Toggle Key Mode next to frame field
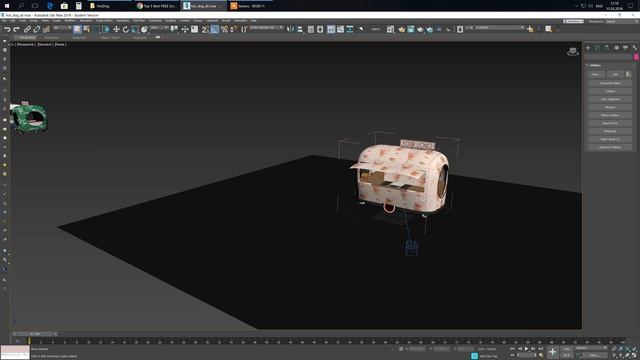This screenshot has height=360, width=640. tap(512, 355)
